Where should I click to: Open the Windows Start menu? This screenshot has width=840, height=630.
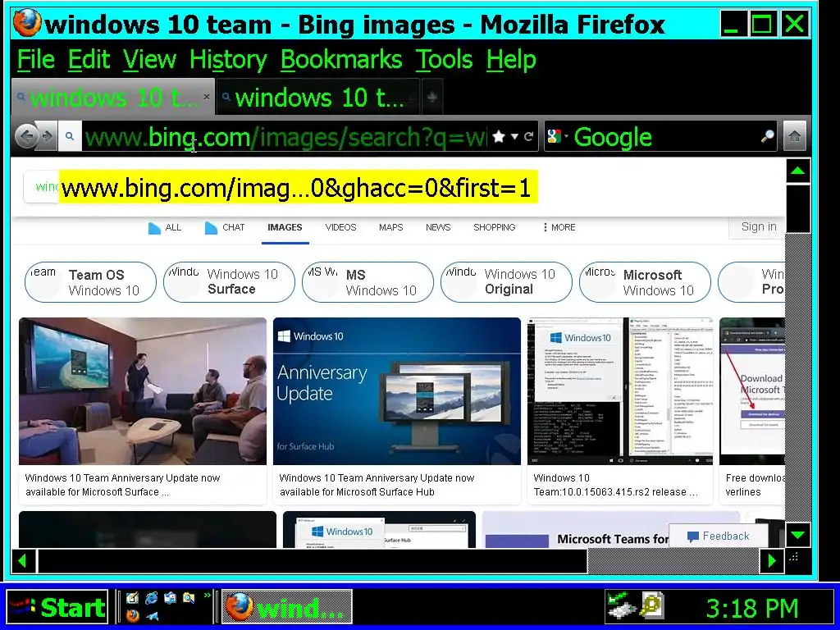(57, 608)
